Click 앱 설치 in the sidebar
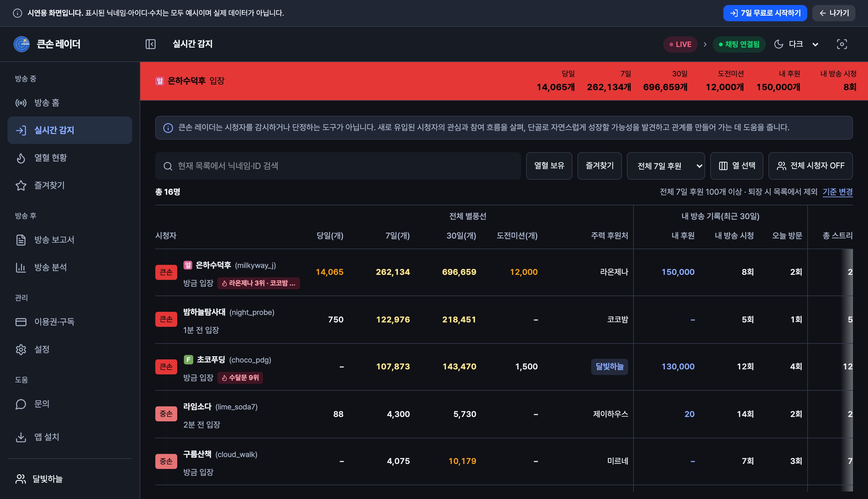The width and height of the screenshot is (868, 499). click(x=70, y=437)
